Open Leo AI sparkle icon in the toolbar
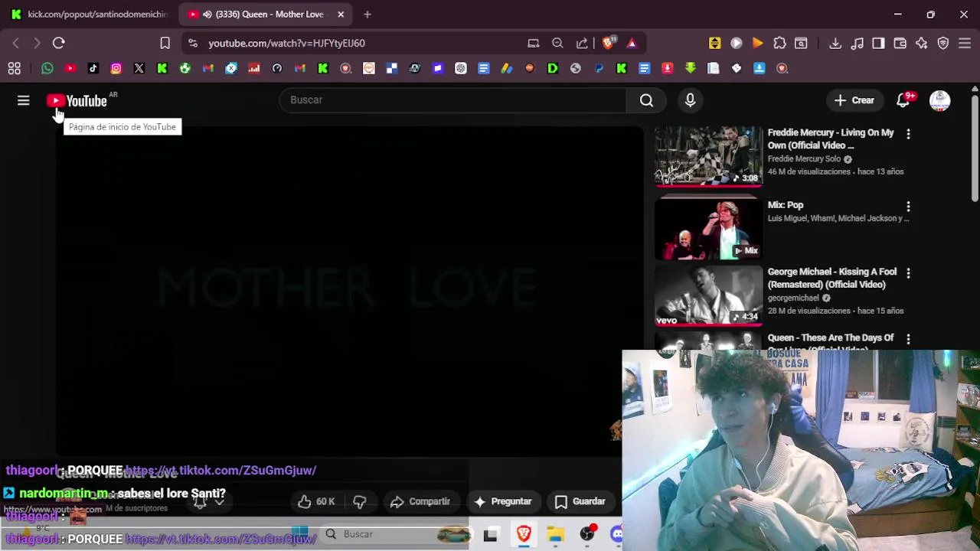Image resolution: width=980 pixels, height=551 pixels. pyautogui.click(x=921, y=44)
